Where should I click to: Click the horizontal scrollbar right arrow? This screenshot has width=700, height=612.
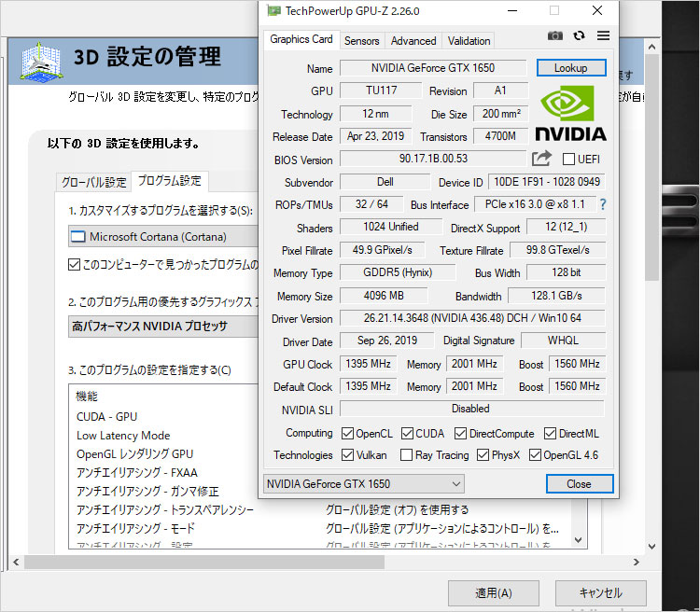tap(637, 562)
